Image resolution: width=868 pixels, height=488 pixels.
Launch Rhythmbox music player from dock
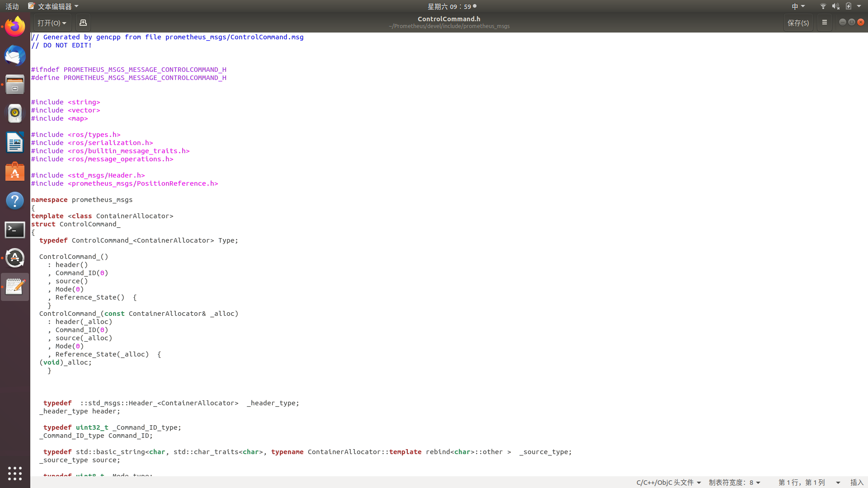(x=15, y=113)
